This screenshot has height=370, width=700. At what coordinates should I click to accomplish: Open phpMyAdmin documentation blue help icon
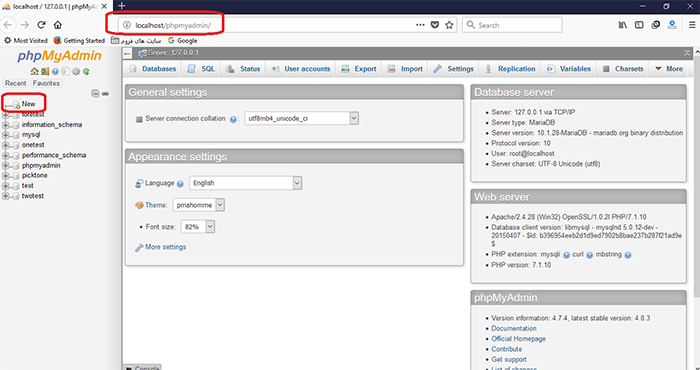tap(55, 71)
